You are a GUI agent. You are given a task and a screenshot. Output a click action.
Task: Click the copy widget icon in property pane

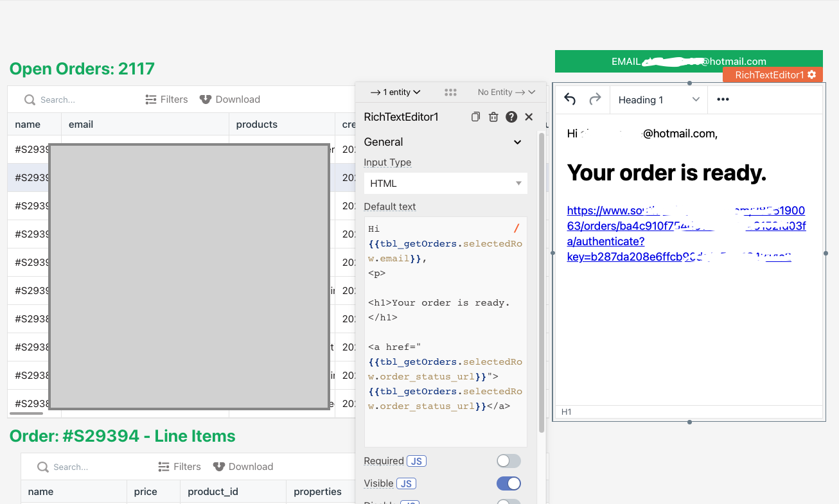point(475,117)
